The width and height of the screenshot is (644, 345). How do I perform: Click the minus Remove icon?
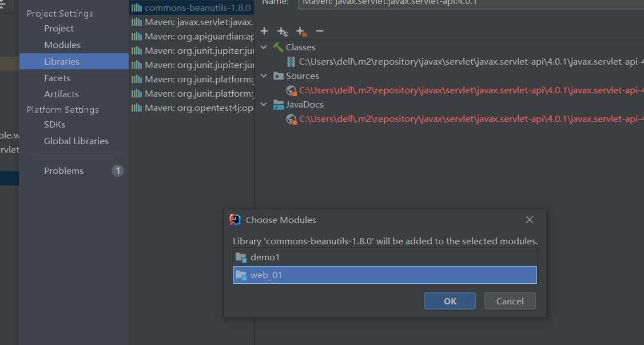[320, 31]
